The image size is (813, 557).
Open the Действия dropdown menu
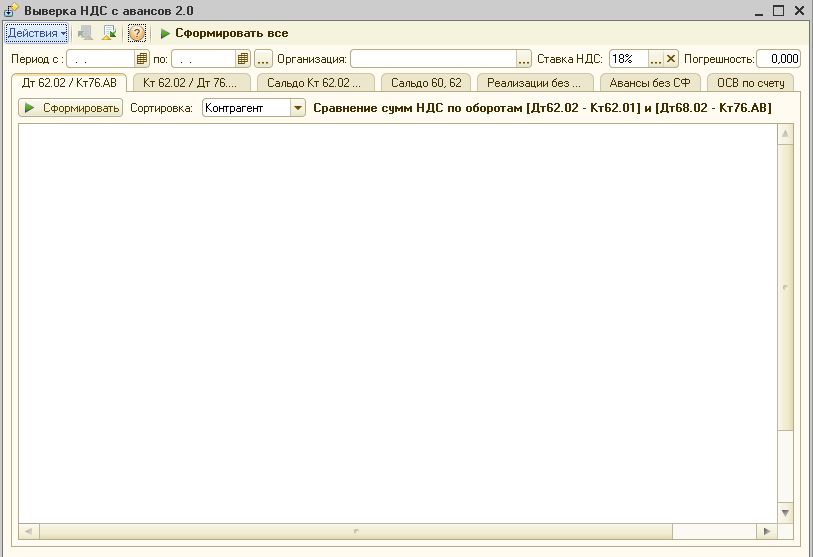pos(36,33)
